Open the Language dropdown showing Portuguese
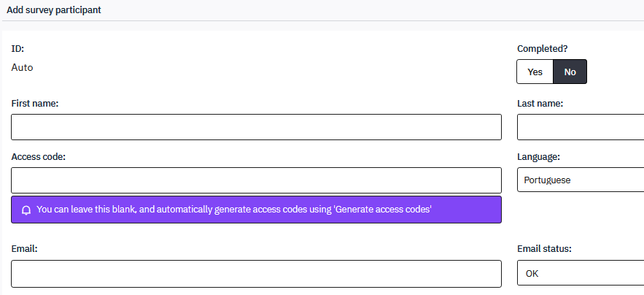644x295 pixels. tap(581, 180)
